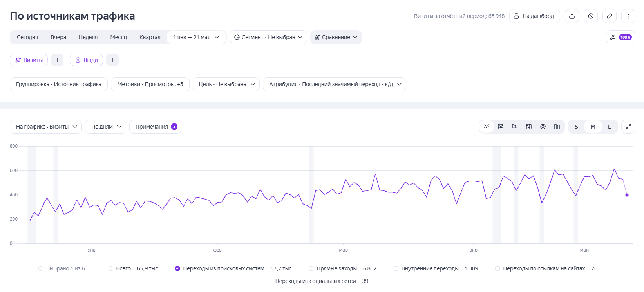Screen dimensions: 644x292
Task: Open По дням granularity dropdown
Action: (105, 127)
